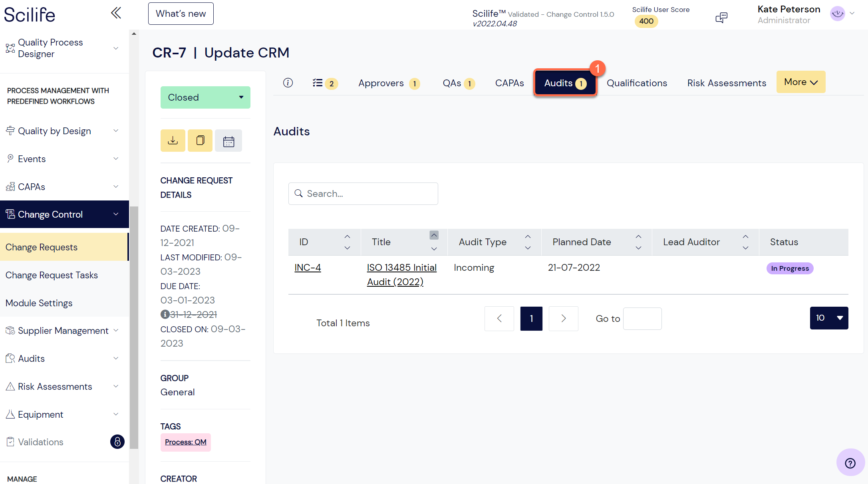Click User Score 400 badge

click(x=646, y=21)
